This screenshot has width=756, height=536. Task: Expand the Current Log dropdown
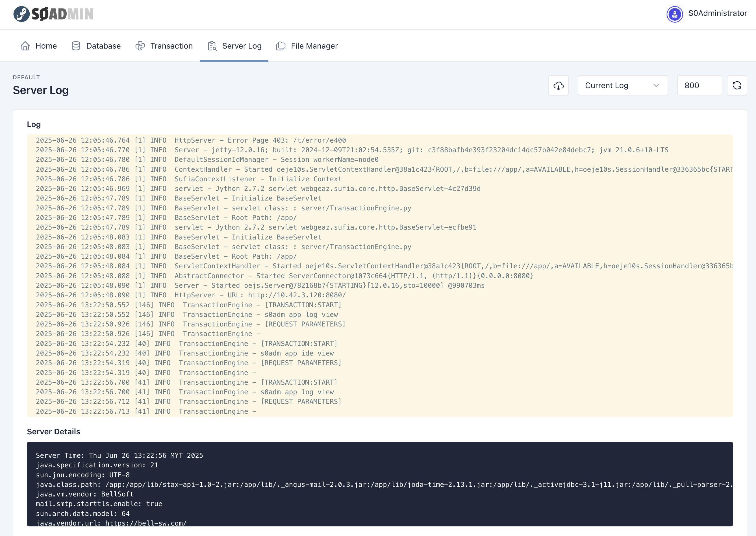tap(623, 86)
